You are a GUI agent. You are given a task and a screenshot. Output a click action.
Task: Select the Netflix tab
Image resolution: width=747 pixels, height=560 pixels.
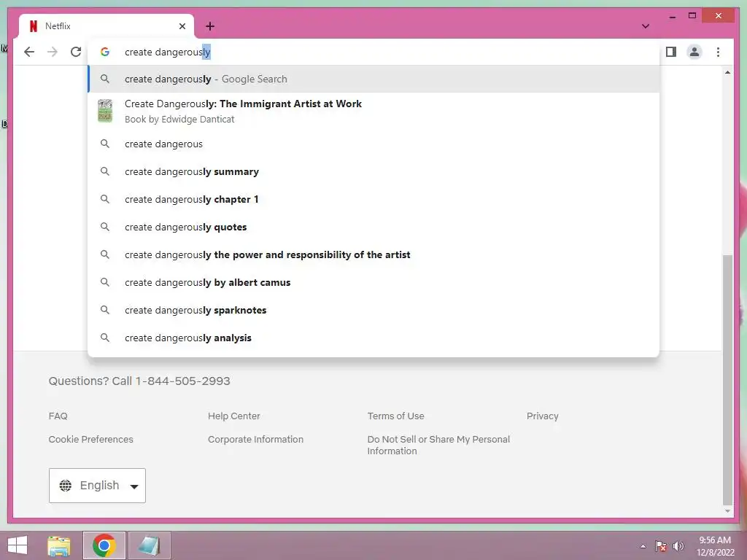107,26
